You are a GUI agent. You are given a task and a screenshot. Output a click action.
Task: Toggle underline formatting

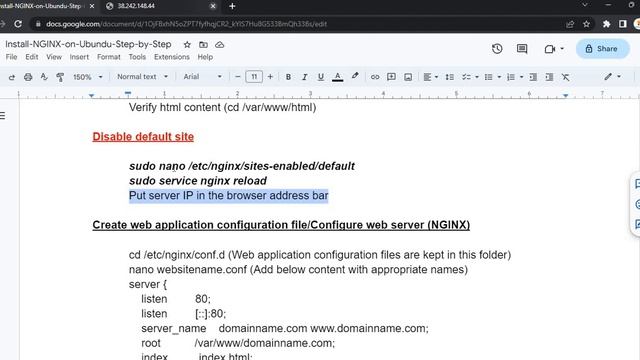click(321, 77)
